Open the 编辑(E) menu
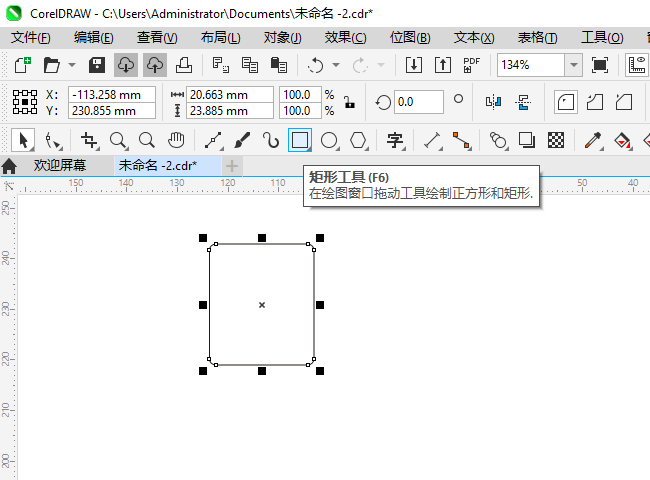Viewport: 650px width, 480px height. coord(94,38)
